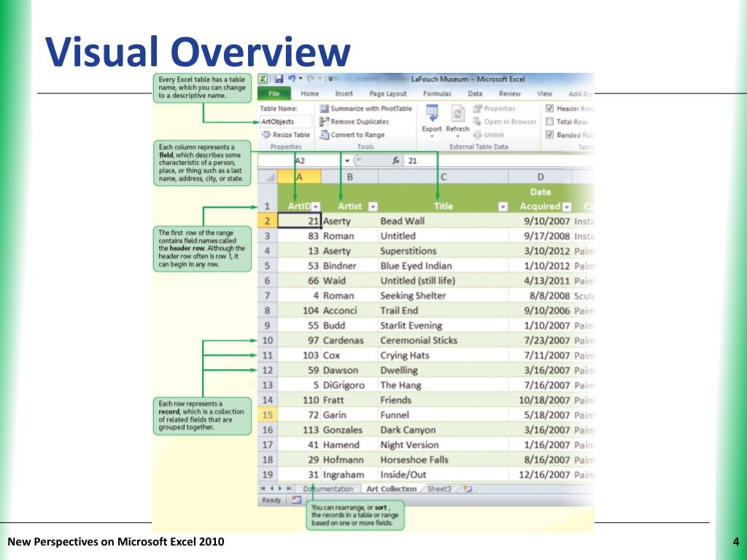Click the Remove Duplicates icon

point(325,122)
